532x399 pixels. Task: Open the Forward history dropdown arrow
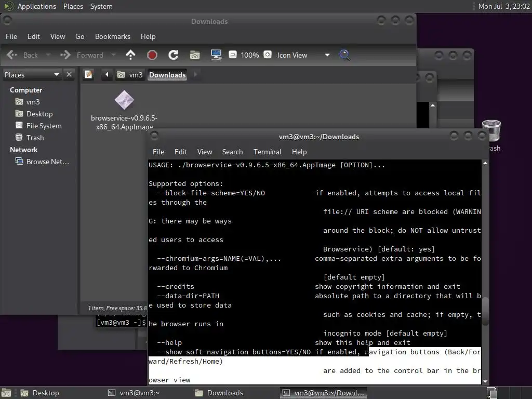(114, 55)
